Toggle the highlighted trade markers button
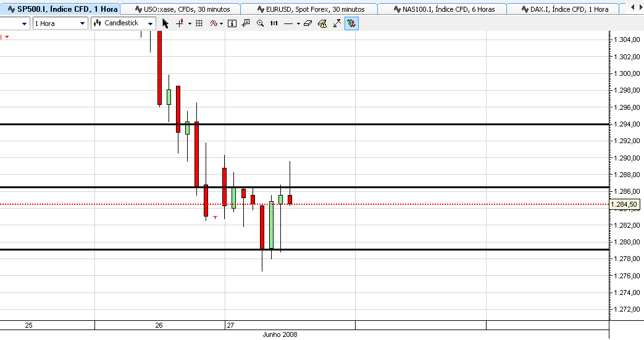 pyautogui.click(x=351, y=23)
